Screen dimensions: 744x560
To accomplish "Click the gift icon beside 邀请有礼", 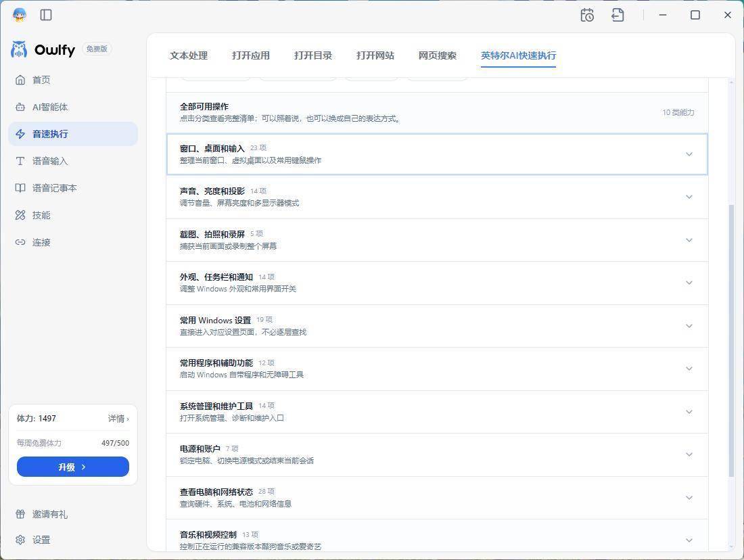I will (20, 514).
